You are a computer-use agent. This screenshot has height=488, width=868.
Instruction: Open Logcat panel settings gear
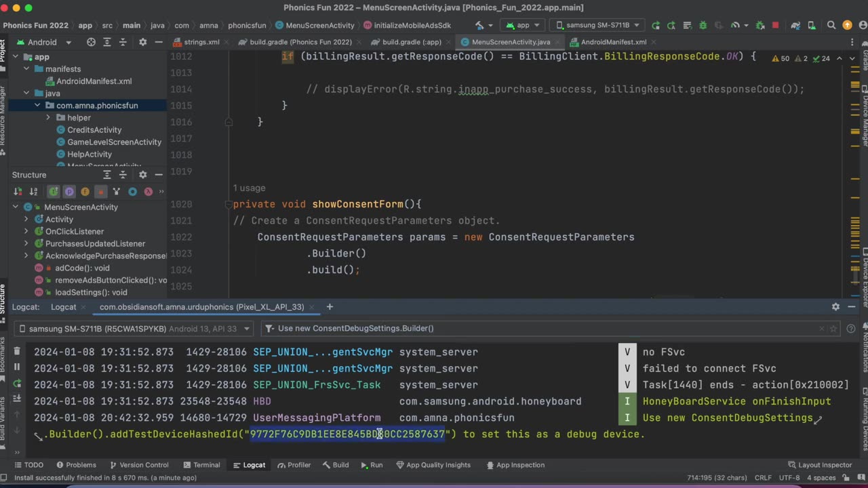pos(835,307)
